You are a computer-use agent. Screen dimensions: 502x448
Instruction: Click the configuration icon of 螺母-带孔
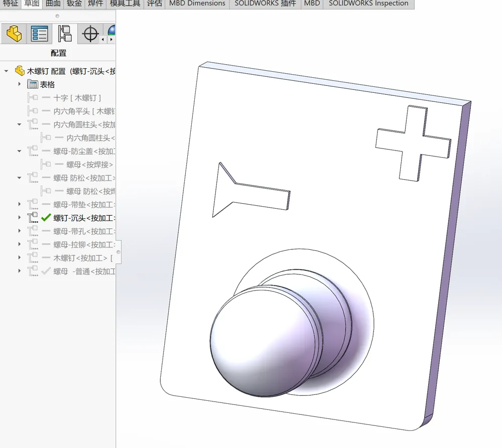(33, 231)
